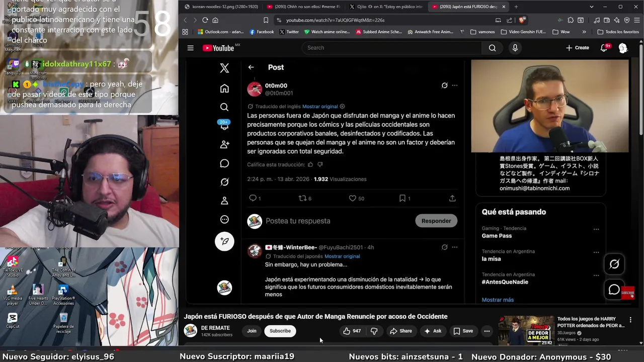Open TikTok LIVE Studio desktop shortcut
Screen dimensions: 644x362
point(13,266)
